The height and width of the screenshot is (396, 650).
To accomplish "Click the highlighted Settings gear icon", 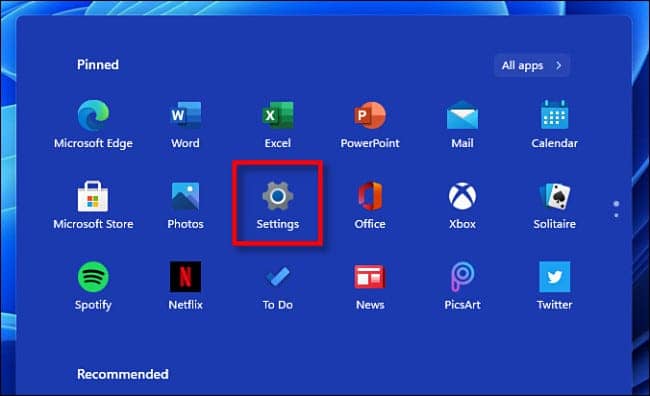I will [278, 196].
